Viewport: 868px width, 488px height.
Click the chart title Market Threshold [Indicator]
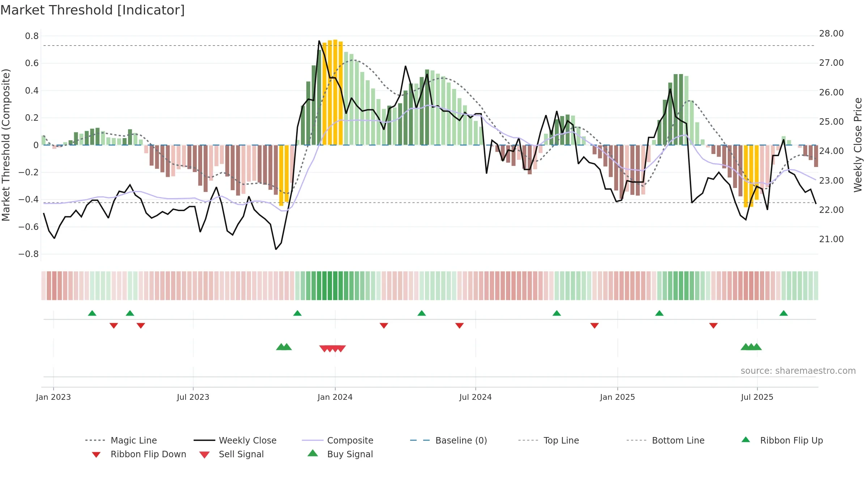(93, 10)
